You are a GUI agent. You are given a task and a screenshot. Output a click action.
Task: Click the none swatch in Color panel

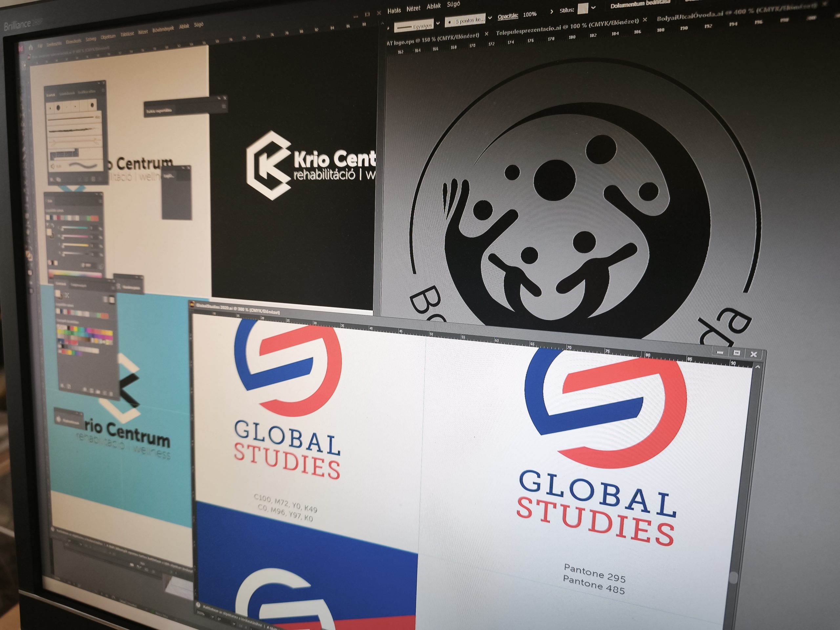click(x=50, y=263)
